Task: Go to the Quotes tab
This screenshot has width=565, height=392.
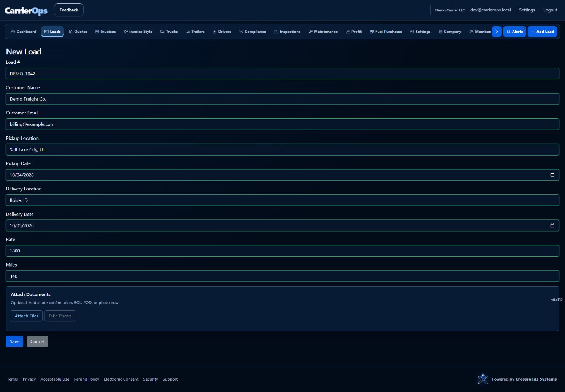Action: tap(78, 32)
